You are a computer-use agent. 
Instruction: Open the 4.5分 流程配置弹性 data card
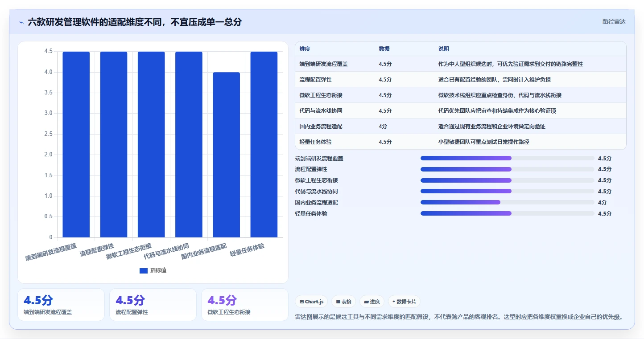click(153, 305)
